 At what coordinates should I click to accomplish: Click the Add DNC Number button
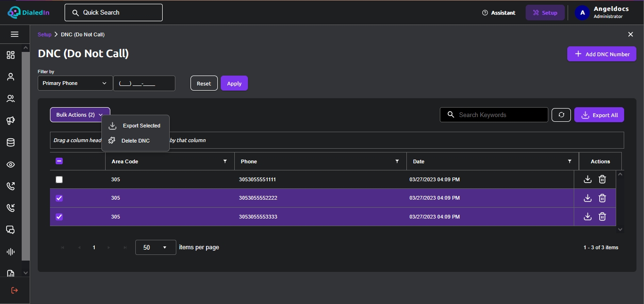point(602,54)
